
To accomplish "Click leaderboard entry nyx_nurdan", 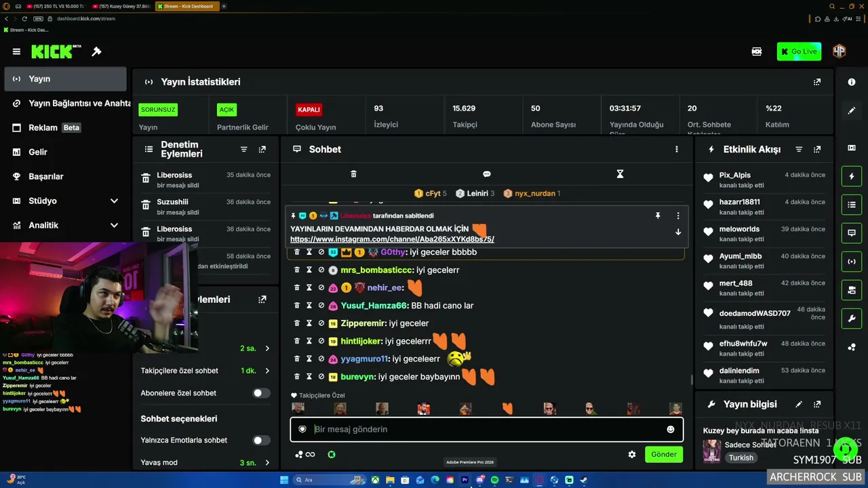I will point(532,193).
